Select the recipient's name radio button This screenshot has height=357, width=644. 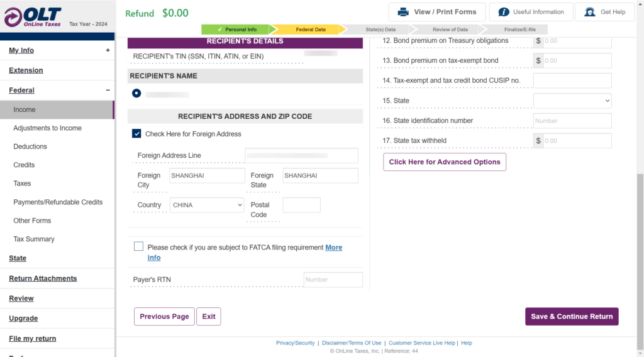[136, 94]
